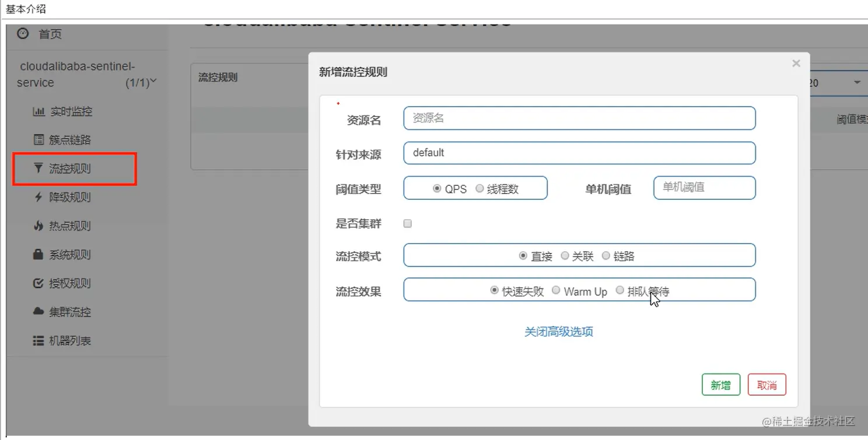Click the 基本介绍 heading text

point(26,9)
